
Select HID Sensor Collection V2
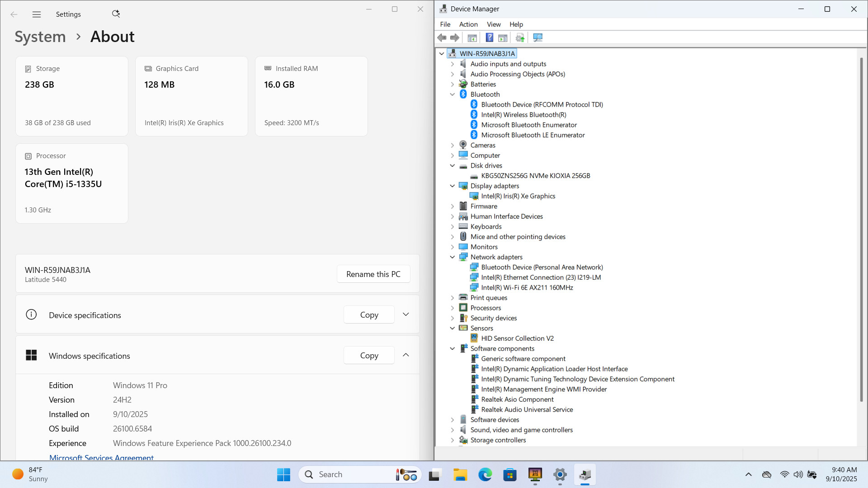pyautogui.click(x=517, y=338)
